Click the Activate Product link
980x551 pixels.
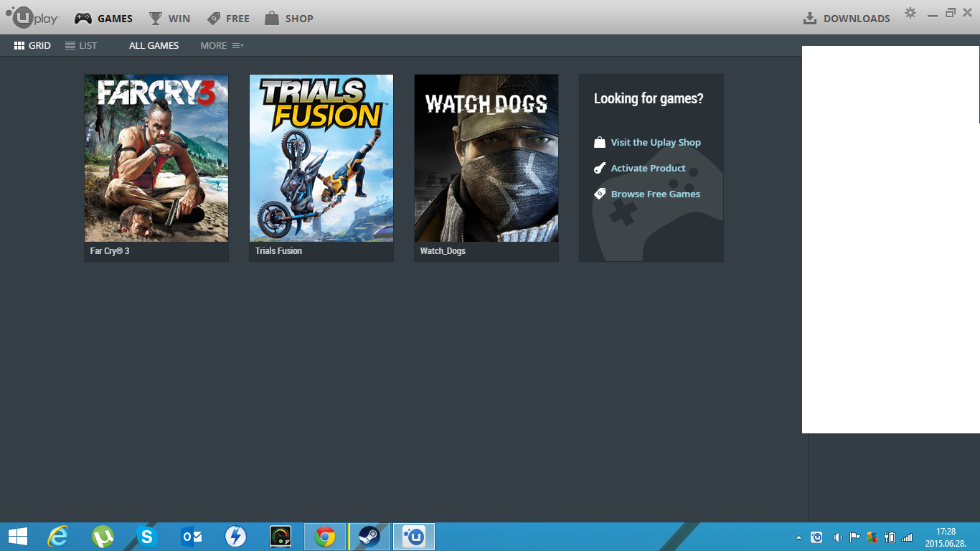coord(649,168)
